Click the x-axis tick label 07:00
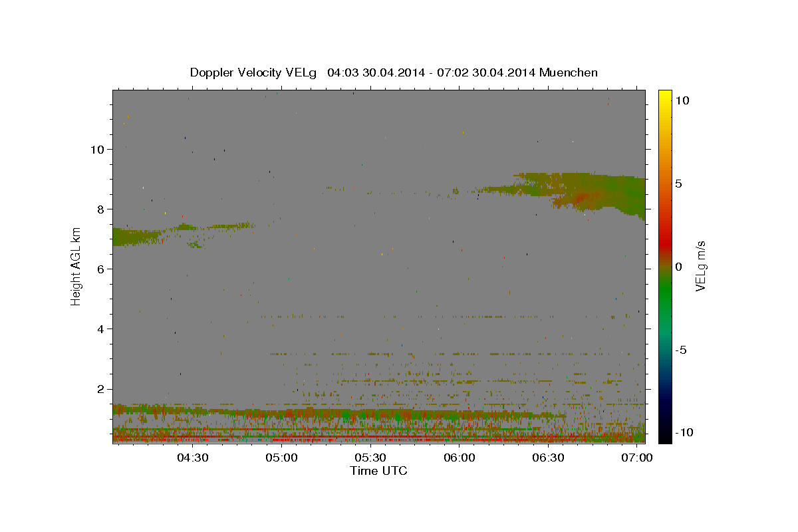This screenshot has height=532, width=798. click(637, 458)
